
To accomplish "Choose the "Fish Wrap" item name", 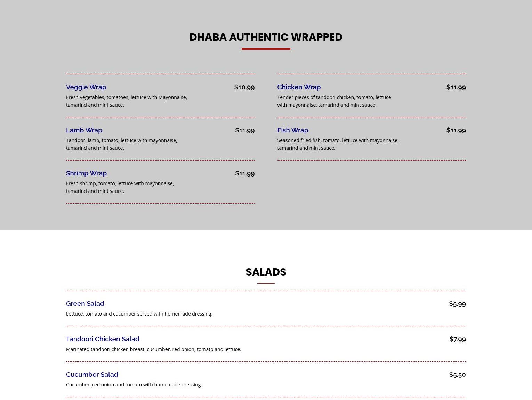I will (292, 130).
